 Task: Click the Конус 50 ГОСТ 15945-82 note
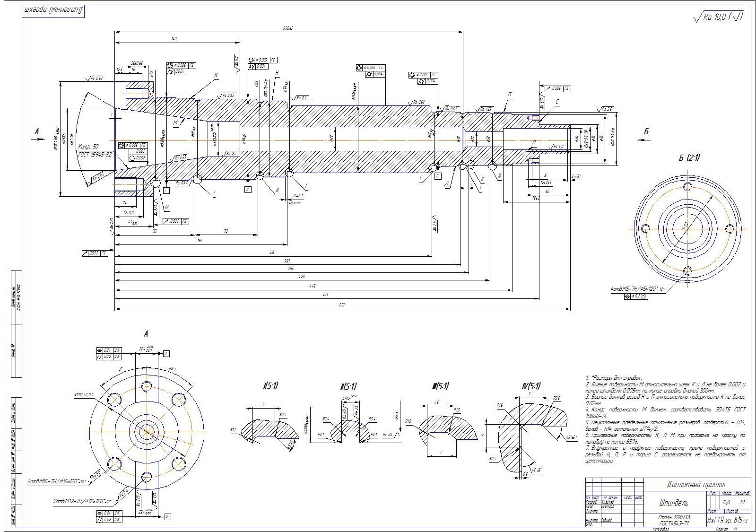point(95,150)
